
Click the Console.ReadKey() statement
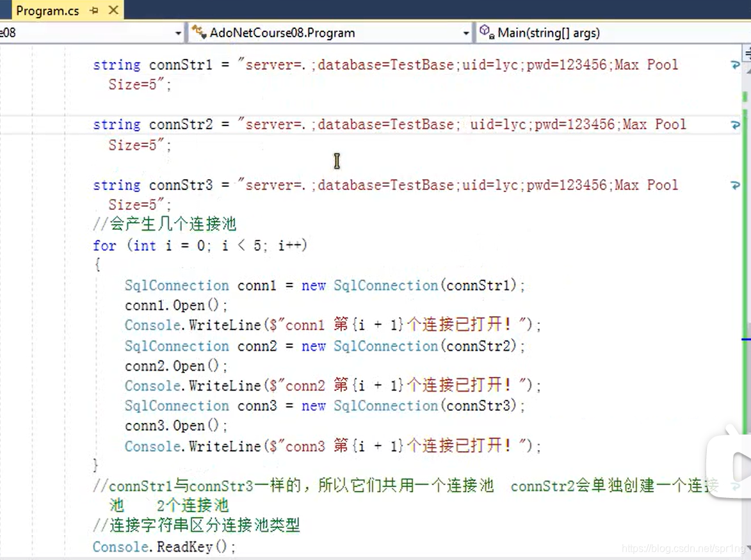click(164, 547)
